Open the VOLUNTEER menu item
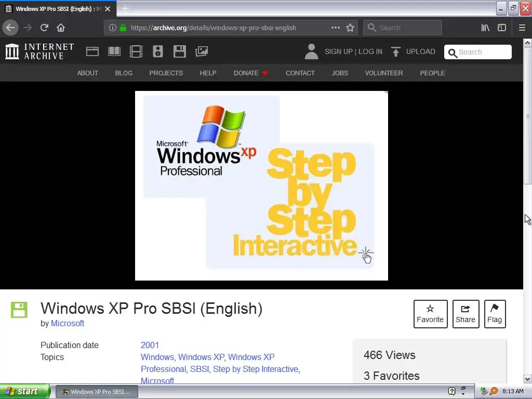The width and height of the screenshot is (532, 399). click(x=384, y=73)
